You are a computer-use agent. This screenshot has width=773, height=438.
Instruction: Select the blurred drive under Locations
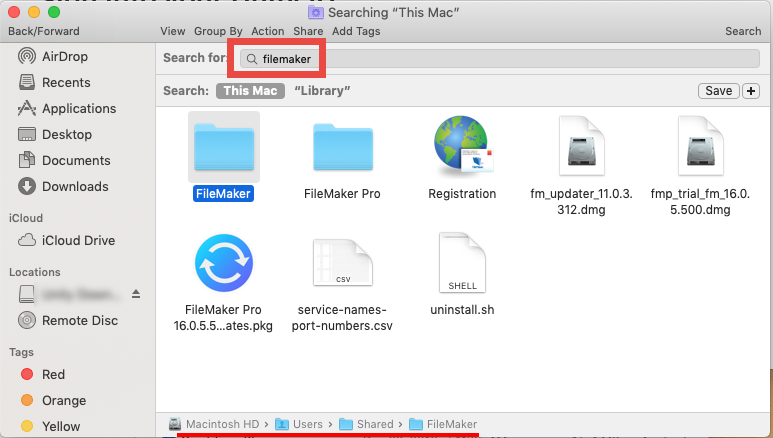[x=69, y=294]
